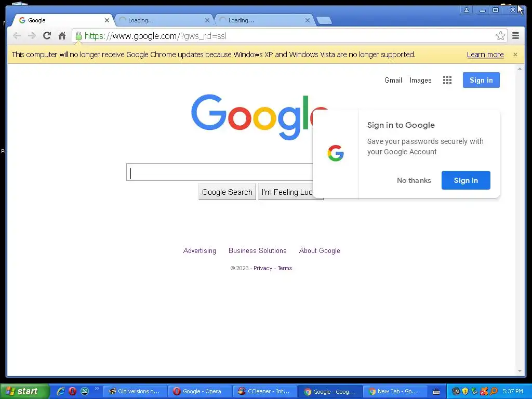Image resolution: width=532 pixels, height=399 pixels.
Task: Switch to the middle Loading tab
Action: pos(164,20)
